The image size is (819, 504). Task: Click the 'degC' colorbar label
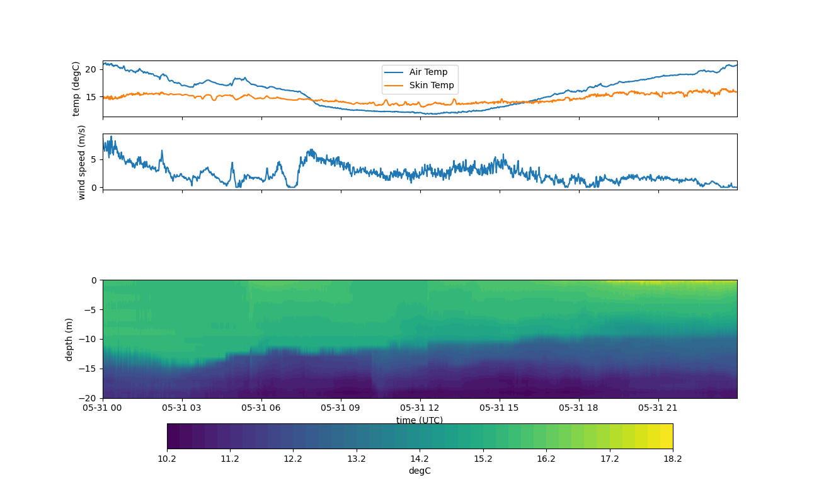pyautogui.click(x=420, y=471)
